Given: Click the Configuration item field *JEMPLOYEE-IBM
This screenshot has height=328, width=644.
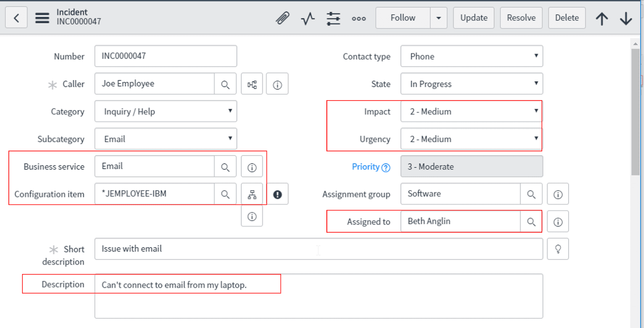Looking at the screenshot, I should click(x=155, y=194).
